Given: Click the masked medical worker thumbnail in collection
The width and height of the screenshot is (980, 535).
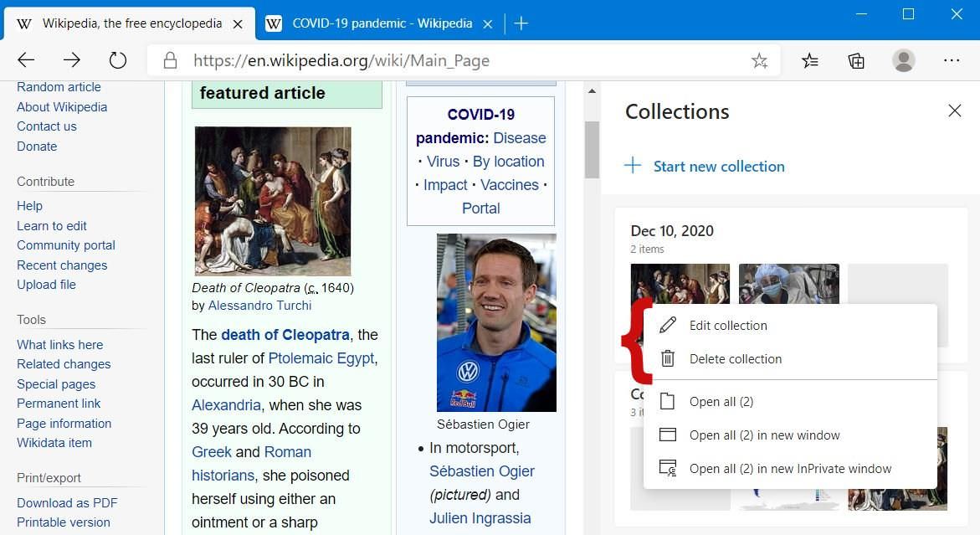Looking at the screenshot, I should coord(788,284).
